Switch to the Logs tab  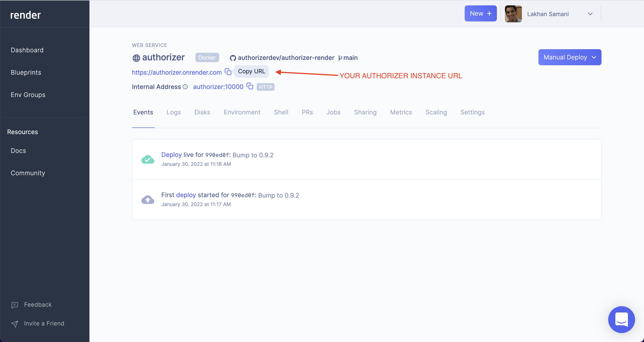(x=174, y=112)
